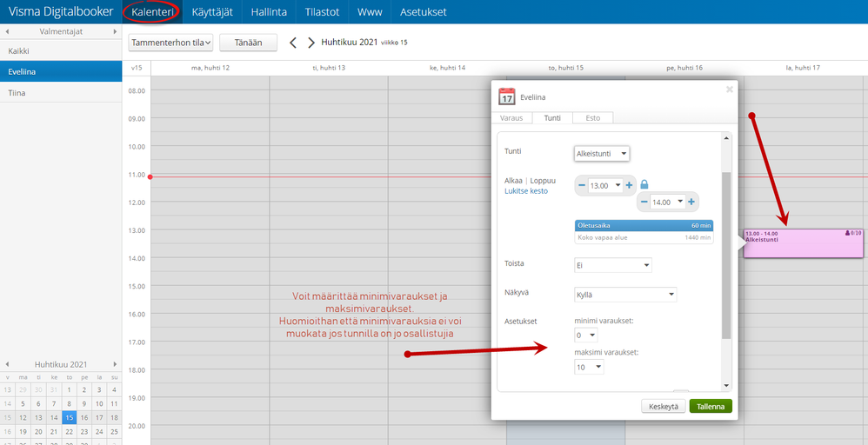The height and width of the screenshot is (445, 868).
Task: Select day 1 in mini calendar
Action: coord(70,389)
